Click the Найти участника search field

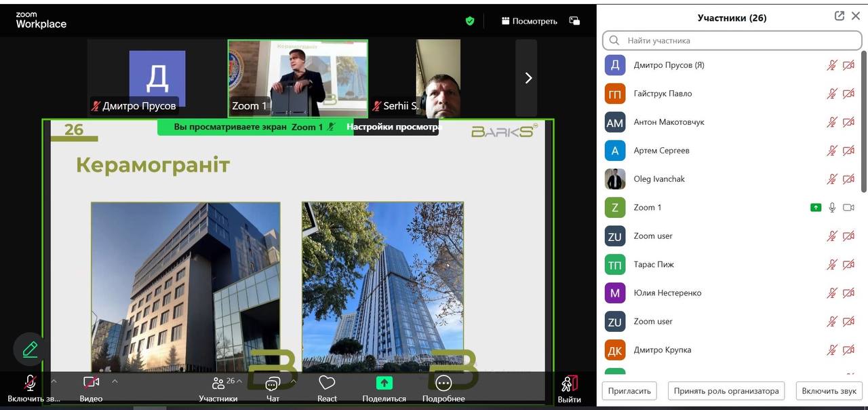pos(732,41)
